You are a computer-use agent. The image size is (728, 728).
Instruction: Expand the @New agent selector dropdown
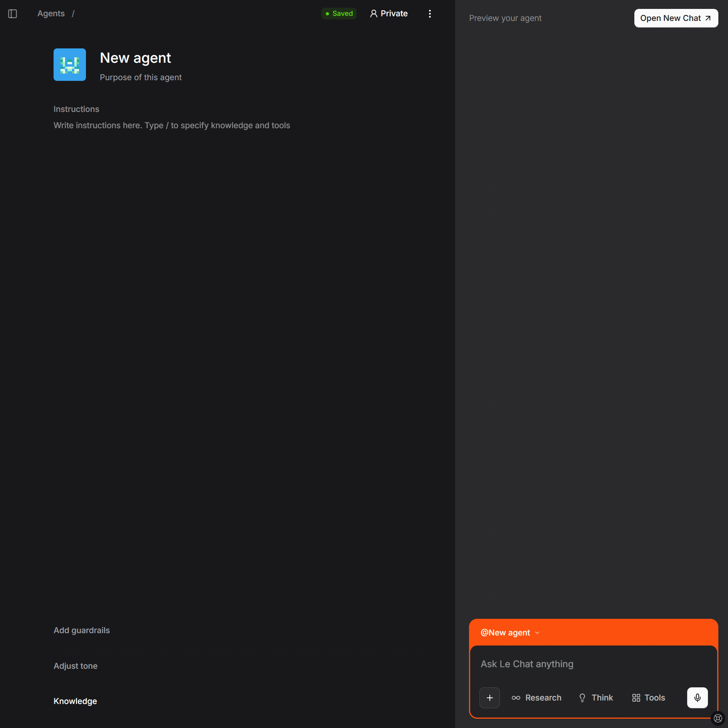(x=510, y=632)
